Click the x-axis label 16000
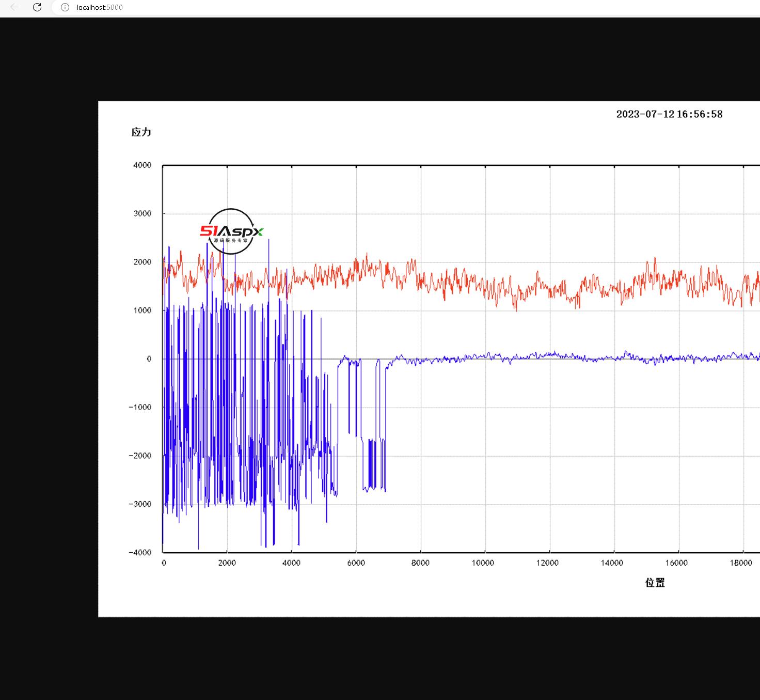The image size is (760, 700). pyautogui.click(x=676, y=563)
